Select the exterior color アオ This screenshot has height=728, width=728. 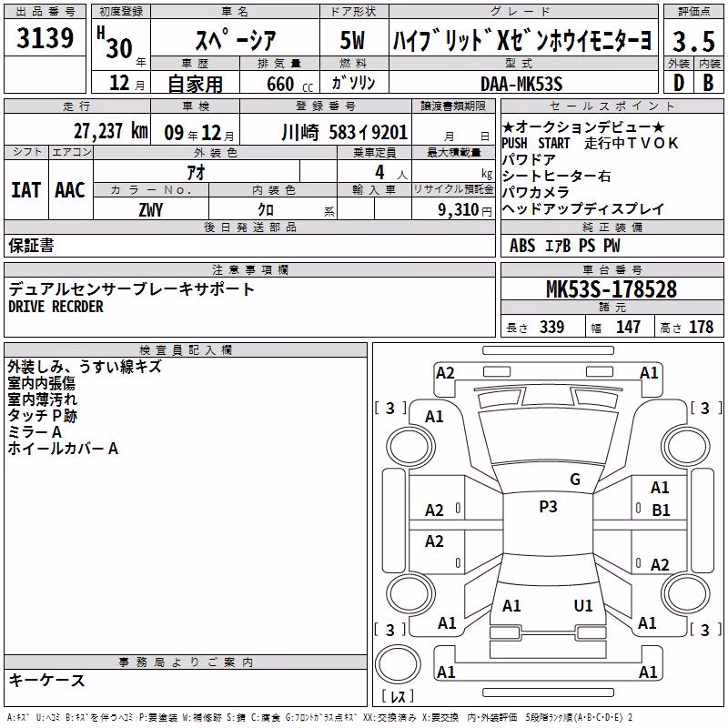196,172
